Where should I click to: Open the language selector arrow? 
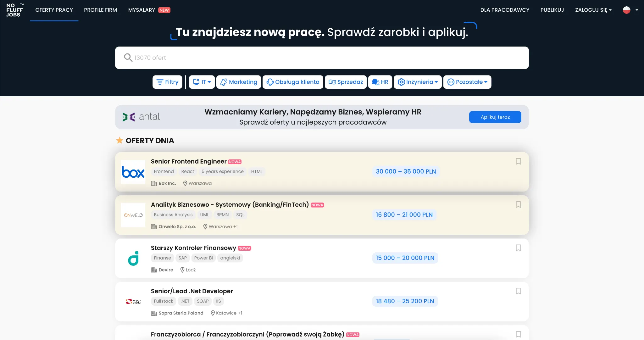point(637,10)
